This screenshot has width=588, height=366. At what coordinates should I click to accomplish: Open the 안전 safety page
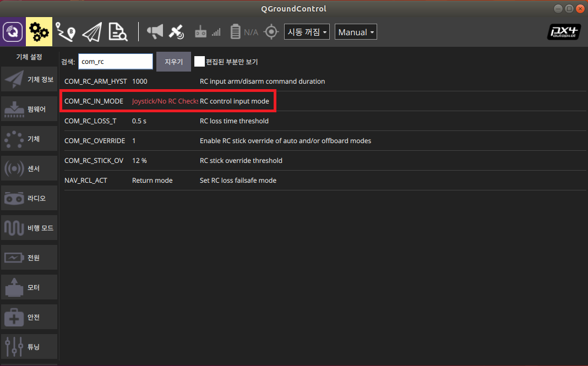(29, 317)
